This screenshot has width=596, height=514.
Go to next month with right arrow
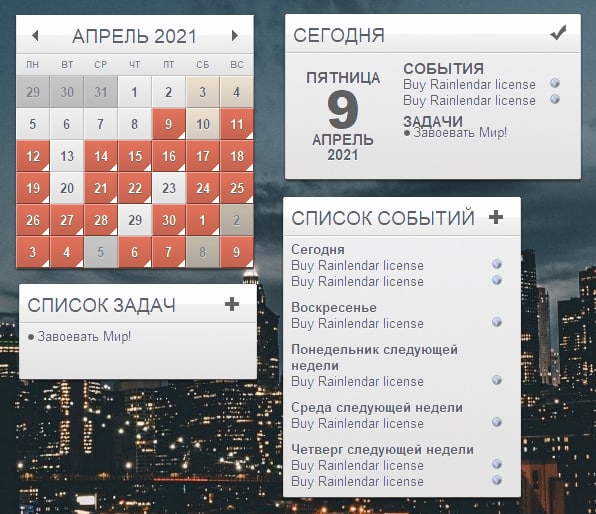pos(235,35)
